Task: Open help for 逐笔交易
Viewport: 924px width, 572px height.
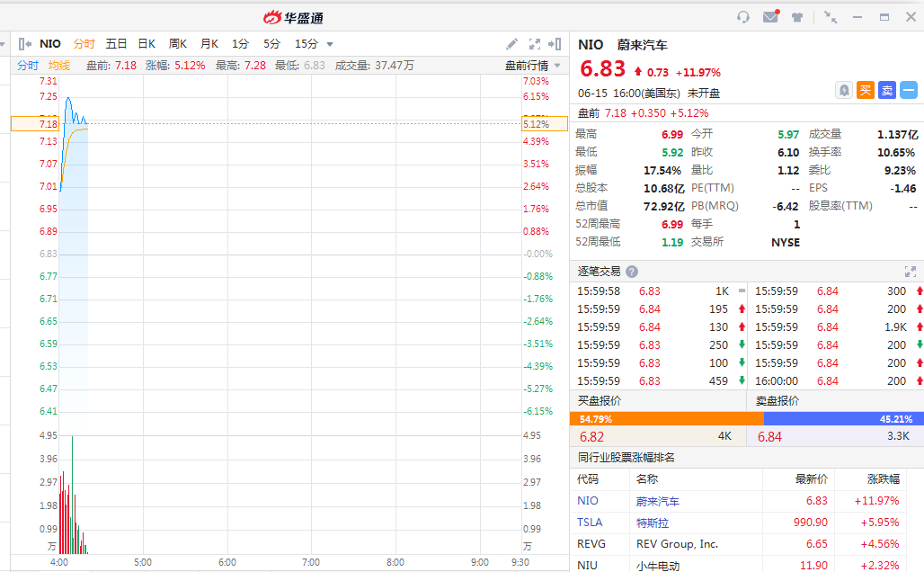Action: point(632,272)
